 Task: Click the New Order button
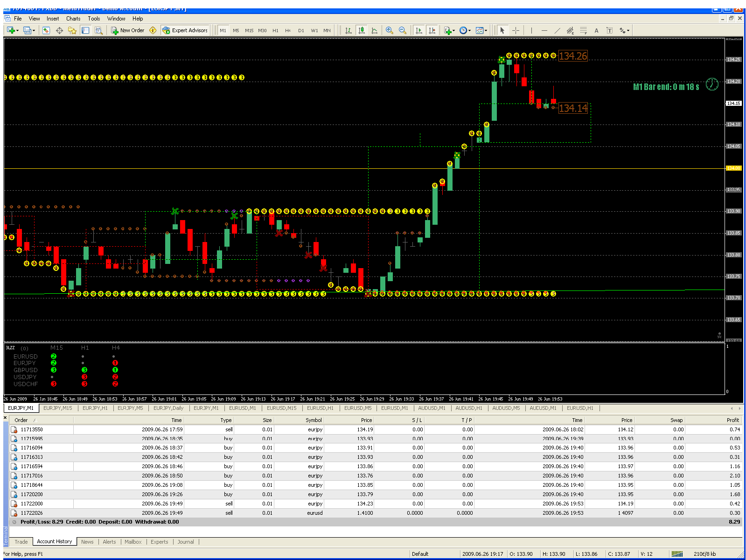[x=128, y=30]
